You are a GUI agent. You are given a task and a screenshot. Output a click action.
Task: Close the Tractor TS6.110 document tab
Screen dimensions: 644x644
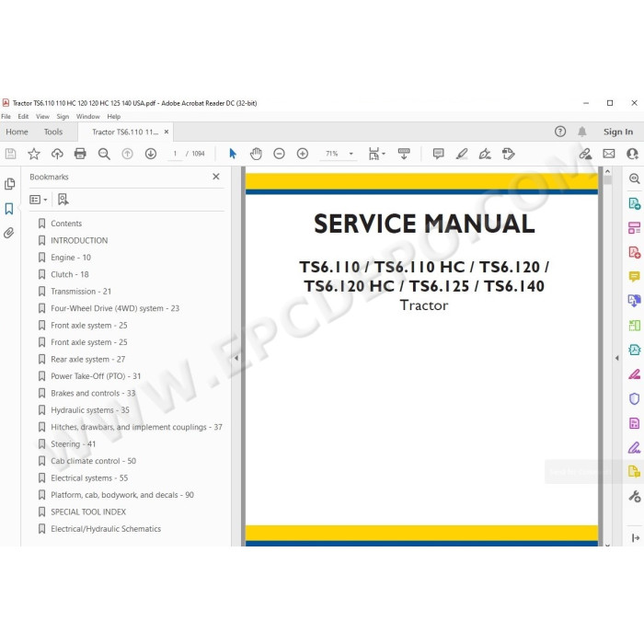click(x=167, y=132)
